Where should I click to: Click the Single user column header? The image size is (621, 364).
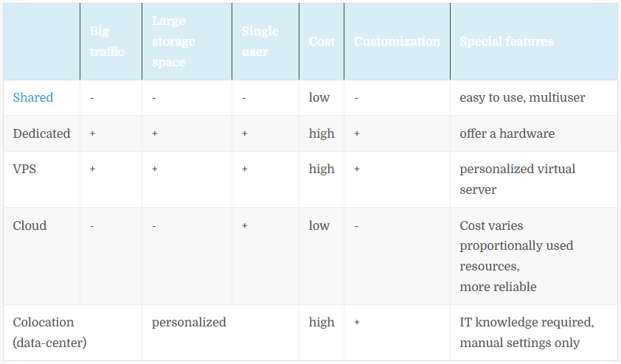pos(260,41)
